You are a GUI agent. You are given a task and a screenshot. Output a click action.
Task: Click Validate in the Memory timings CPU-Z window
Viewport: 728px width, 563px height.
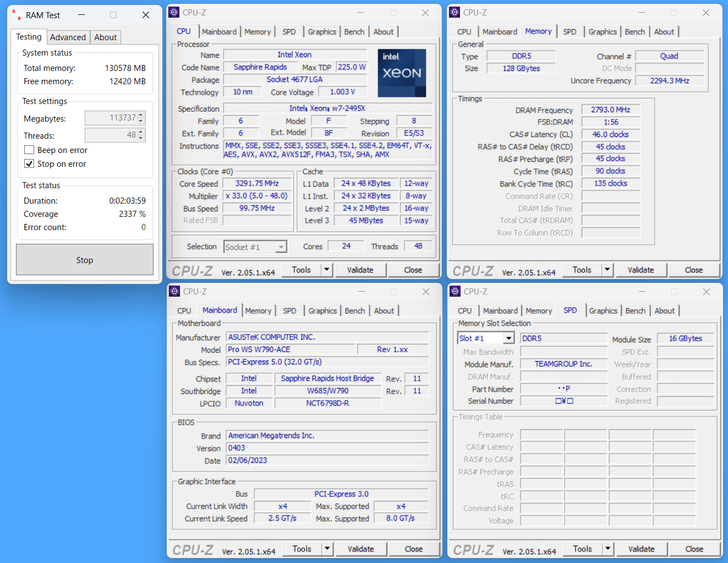641,270
